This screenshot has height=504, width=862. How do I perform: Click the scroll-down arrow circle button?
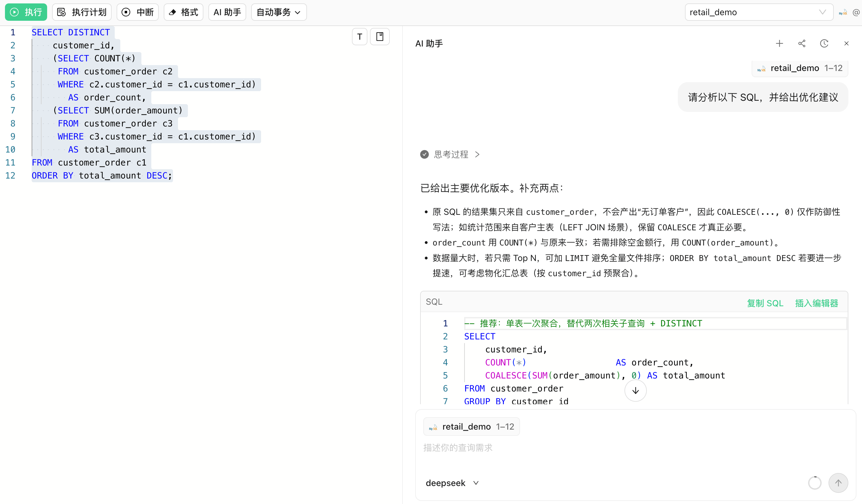point(635,391)
